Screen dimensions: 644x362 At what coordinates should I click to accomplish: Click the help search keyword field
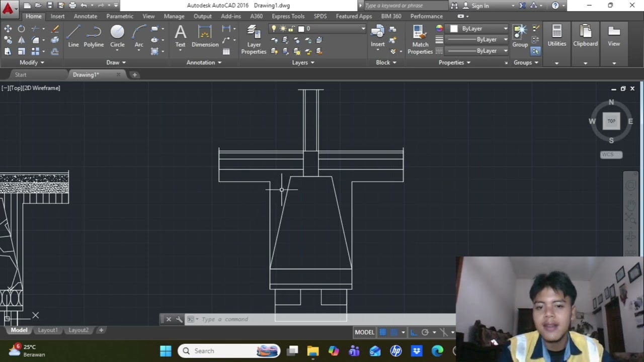coord(405,6)
